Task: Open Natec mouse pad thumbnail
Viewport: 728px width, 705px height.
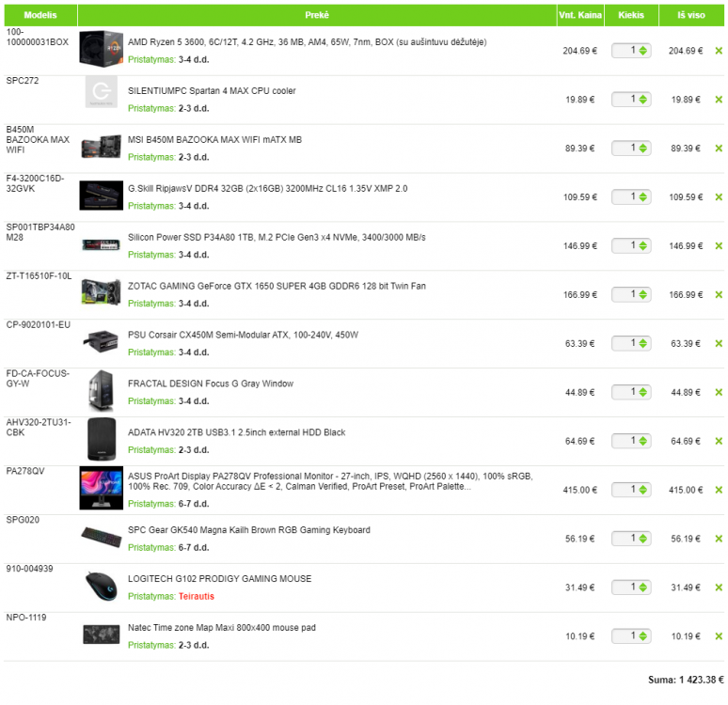Action: click(x=102, y=634)
